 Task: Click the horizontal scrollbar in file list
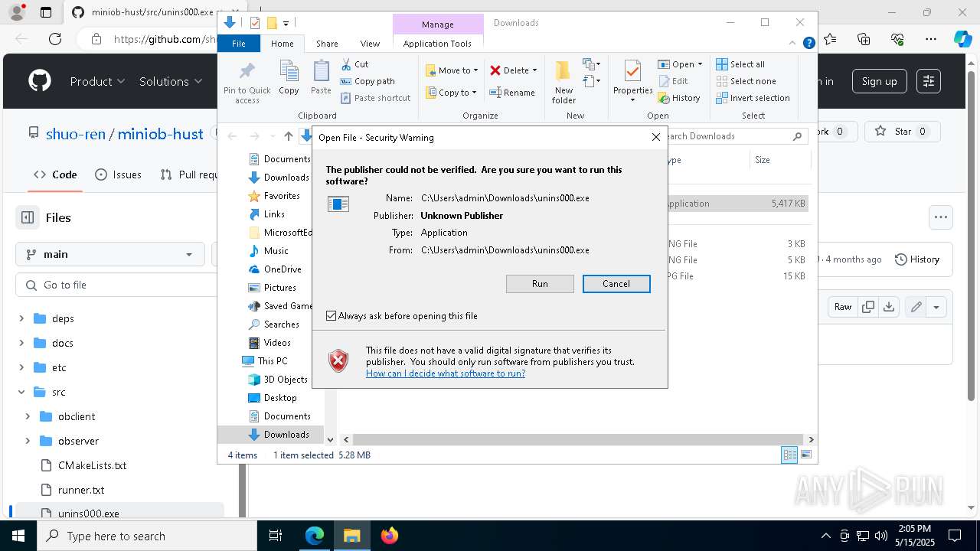pos(579,439)
